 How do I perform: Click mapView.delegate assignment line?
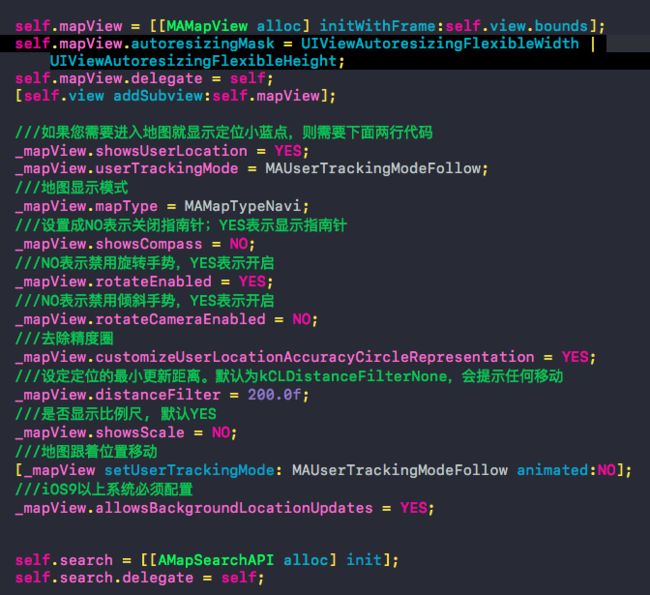(x=144, y=78)
